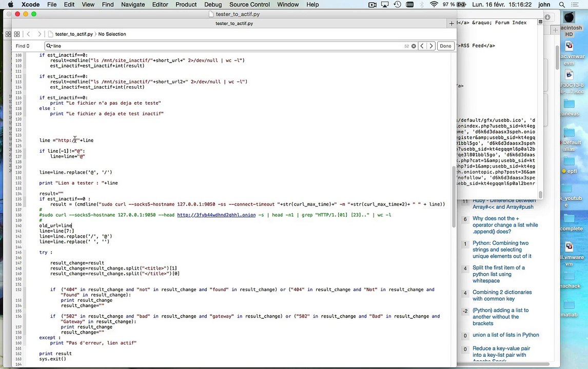The height and width of the screenshot is (369, 588).
Task: Open 'Combining 2 dictionaries' question link
Action: [502, 295]
